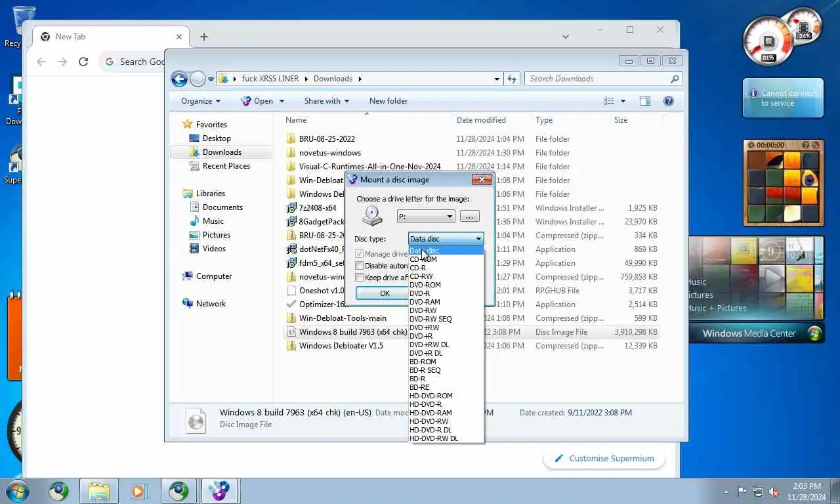The width and height of the screenshot is (840, 504).
Task: Click the 7z2408-x64 installer icon
Action: [x=291, y=208]
